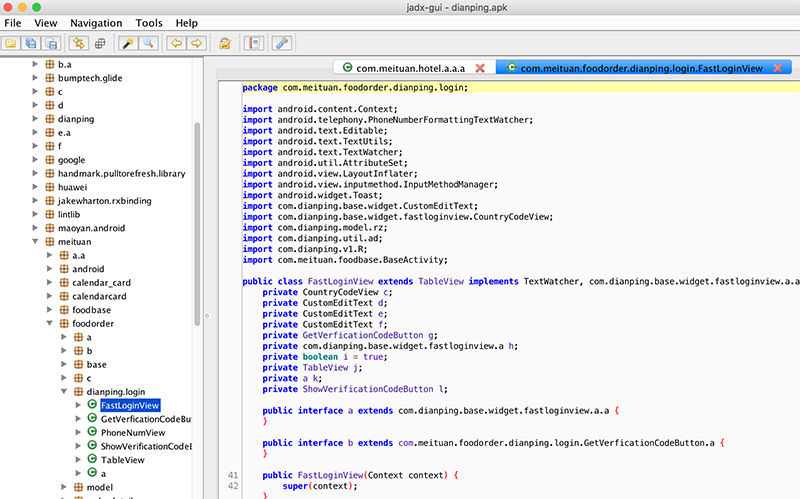Click the package icon next to maoyan.android

click(x=49, y=228)
